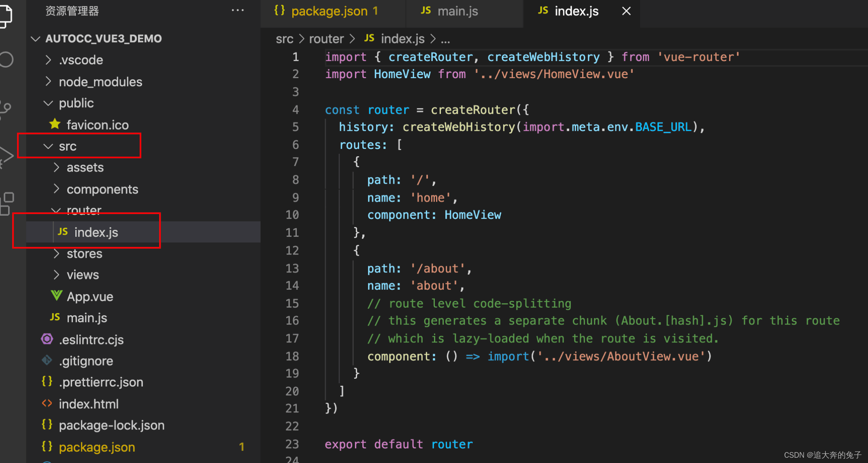Click the HTML icon beside index.html
Screen dimensions: 868x463
tap(47, 403)
